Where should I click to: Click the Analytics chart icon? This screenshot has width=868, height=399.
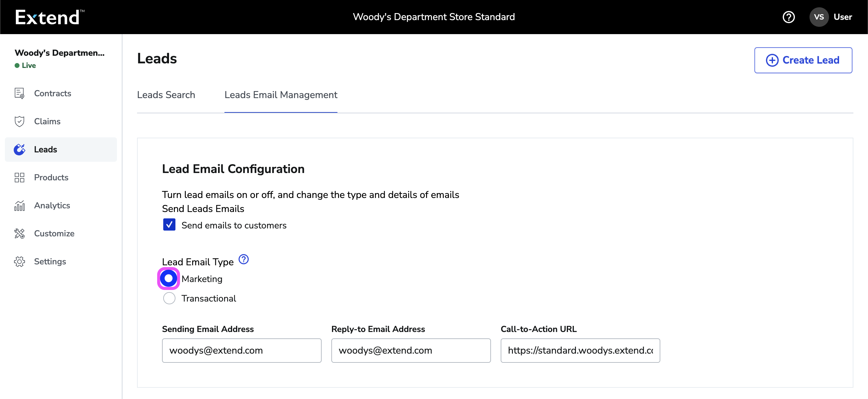coord(19,205)
